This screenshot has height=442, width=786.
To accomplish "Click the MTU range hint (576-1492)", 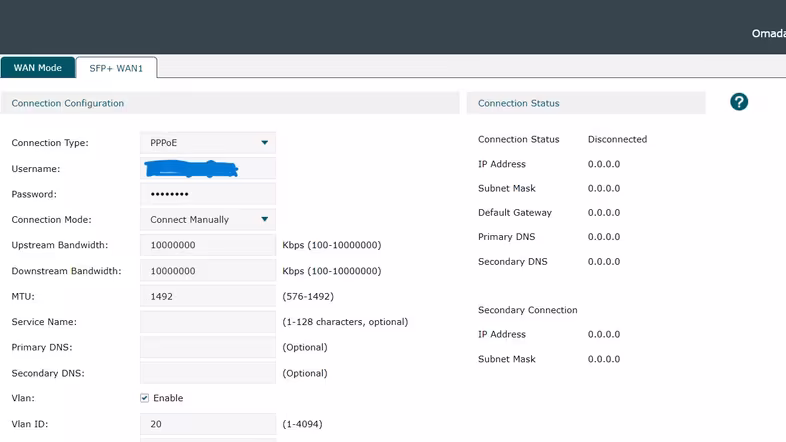I will 308,296.
